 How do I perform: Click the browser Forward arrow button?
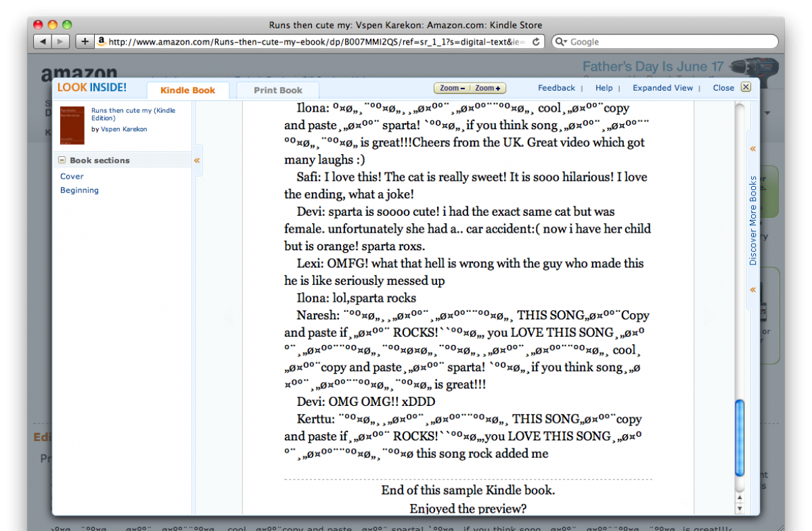(60, 42)
